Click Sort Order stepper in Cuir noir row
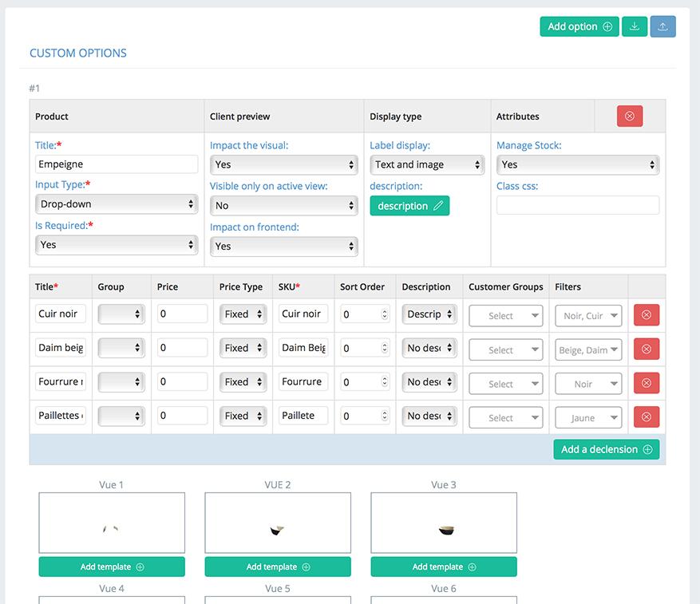 [x=385, y=314]
